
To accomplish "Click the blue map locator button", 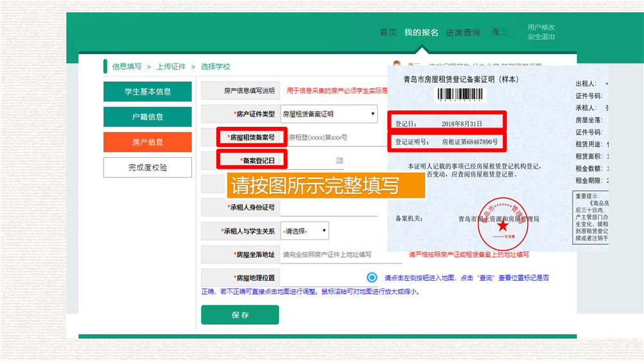I will [372, 278].
